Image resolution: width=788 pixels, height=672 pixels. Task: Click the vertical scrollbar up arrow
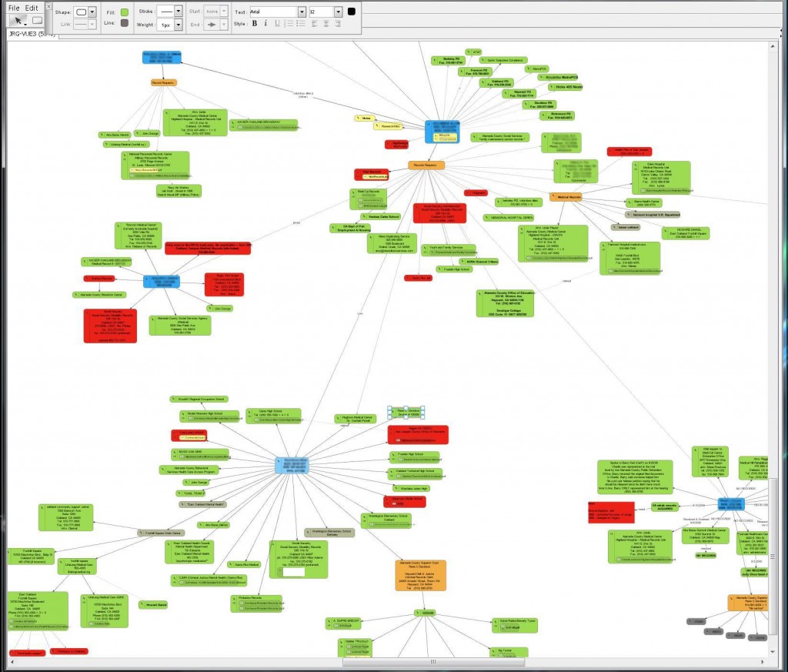point(773,46)
